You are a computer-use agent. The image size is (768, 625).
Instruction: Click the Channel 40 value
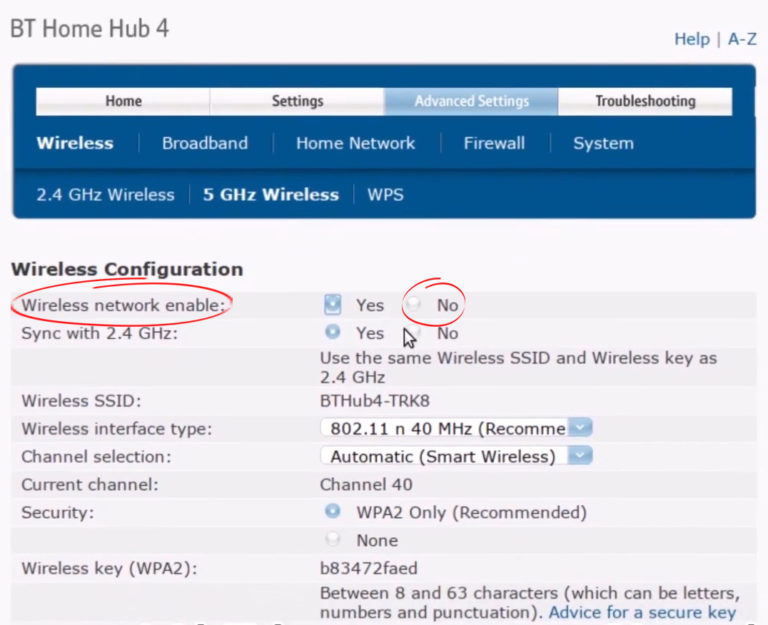[x=366, y=484]
